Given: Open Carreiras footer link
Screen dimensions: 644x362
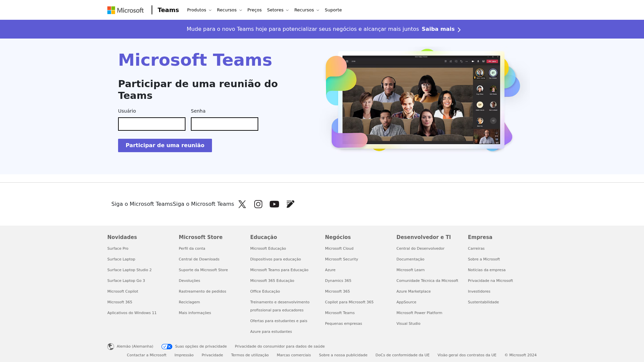Looking at the screenshot, I should [476, 249].
